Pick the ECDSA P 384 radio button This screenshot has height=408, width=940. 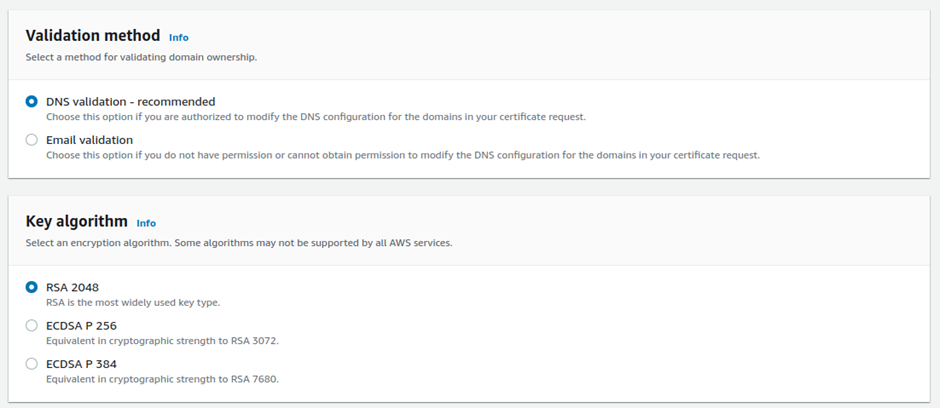click(x=31, y=364)
